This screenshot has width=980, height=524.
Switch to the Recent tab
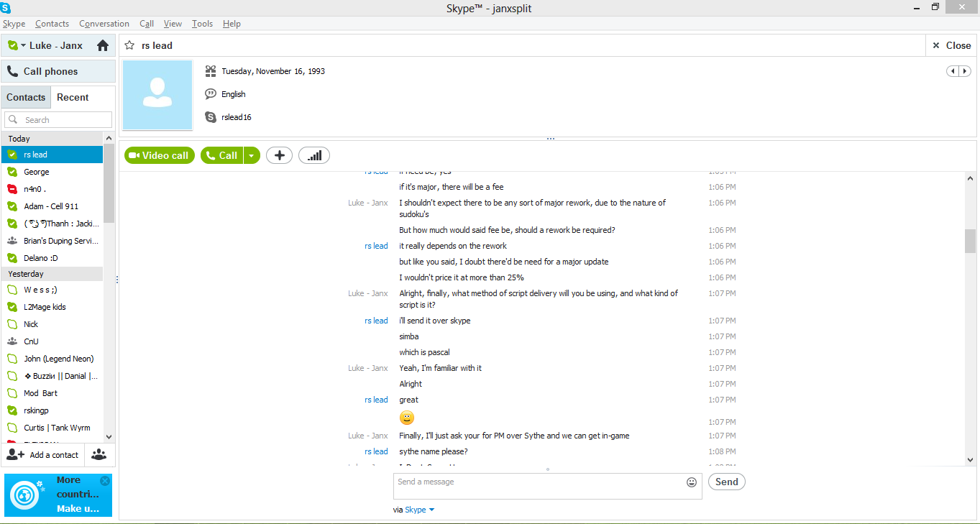[73, 97]
